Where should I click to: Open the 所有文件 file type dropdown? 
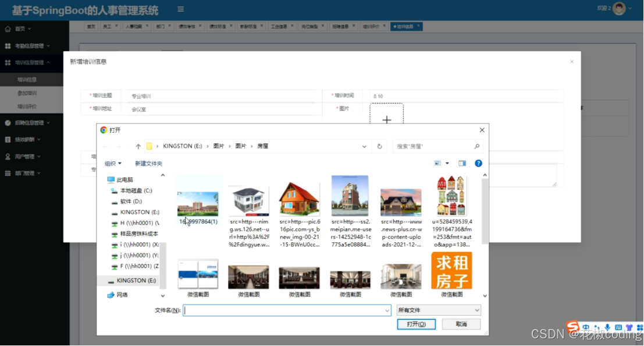(439, 309)
